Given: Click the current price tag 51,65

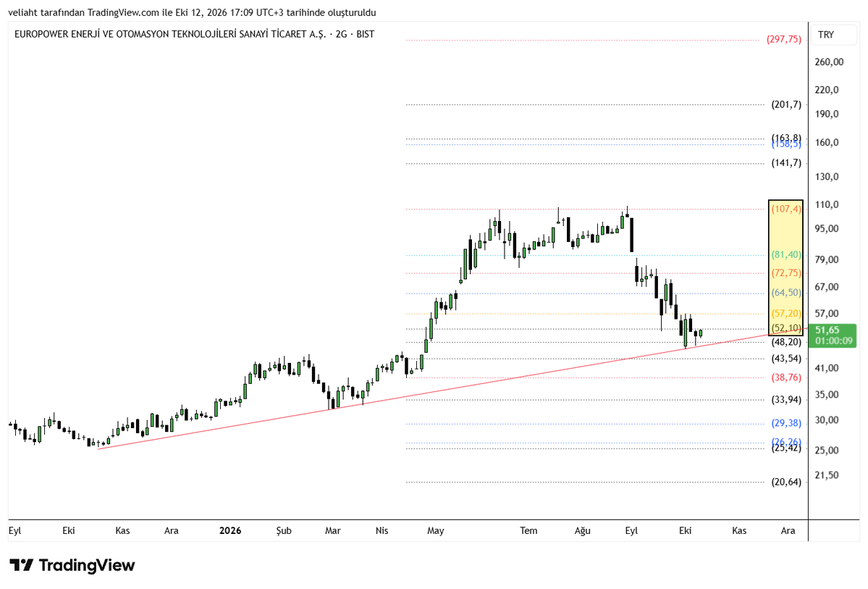Looking at the screenshot, I should click(x=833, y=335).
